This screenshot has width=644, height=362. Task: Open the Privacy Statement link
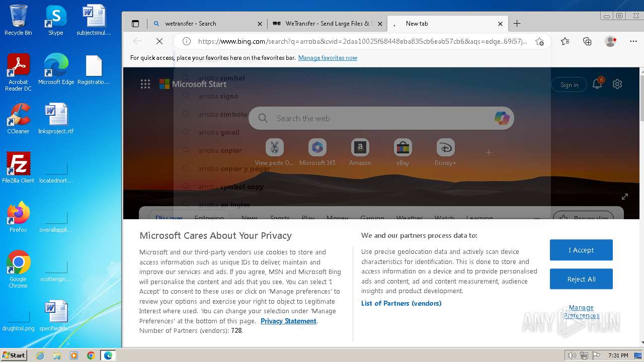(x=288, y=321)
